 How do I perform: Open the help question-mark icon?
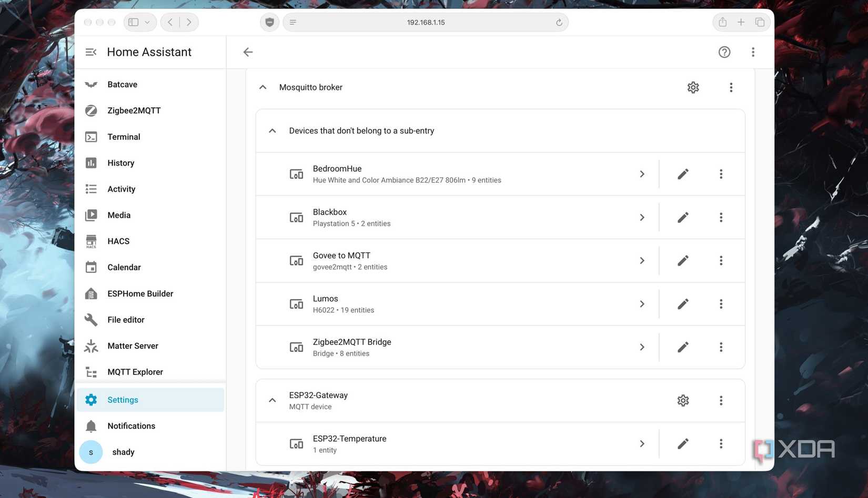pos(724,52)
